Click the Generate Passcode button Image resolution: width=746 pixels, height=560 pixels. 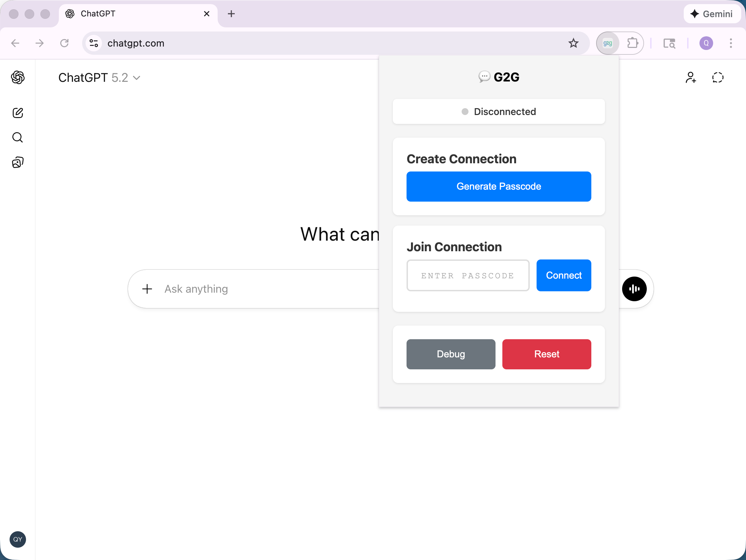pos(499,187)
